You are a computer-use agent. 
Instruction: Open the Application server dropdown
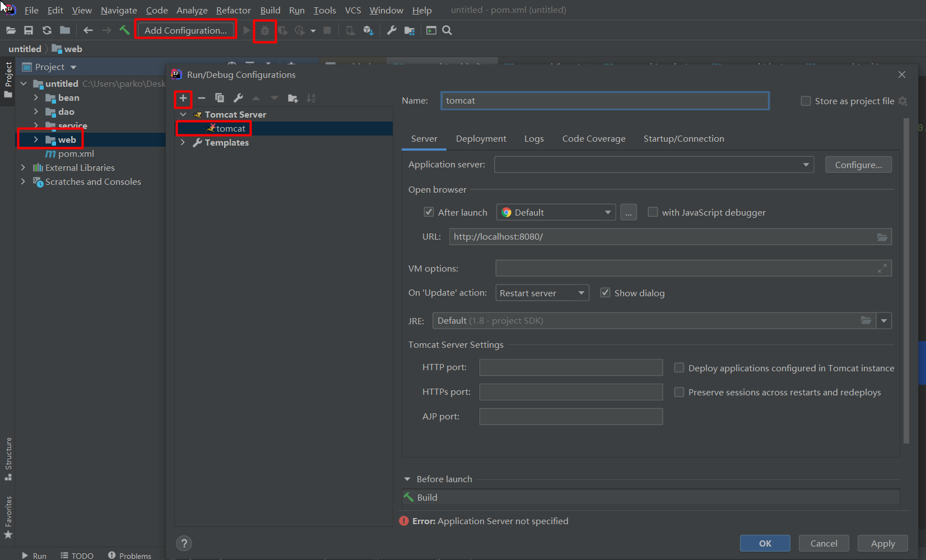pyautogui.click(x=654, y=165)
